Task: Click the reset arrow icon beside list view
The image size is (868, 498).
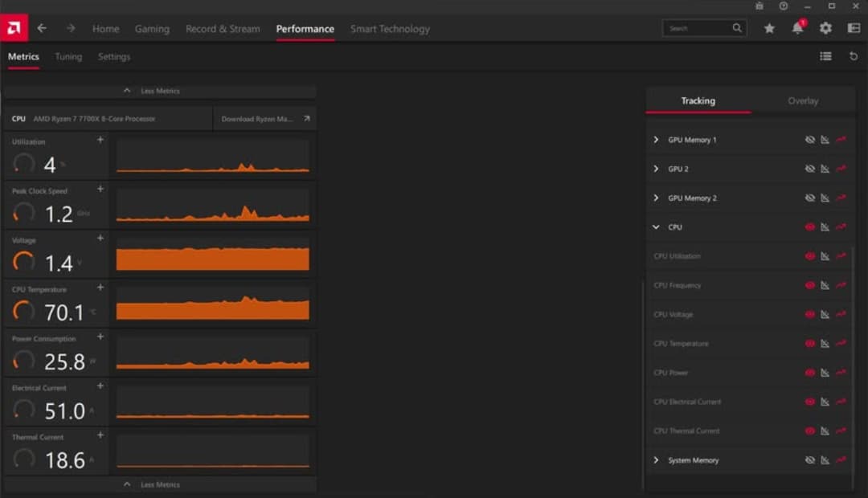Action: (x=853, y=56)
